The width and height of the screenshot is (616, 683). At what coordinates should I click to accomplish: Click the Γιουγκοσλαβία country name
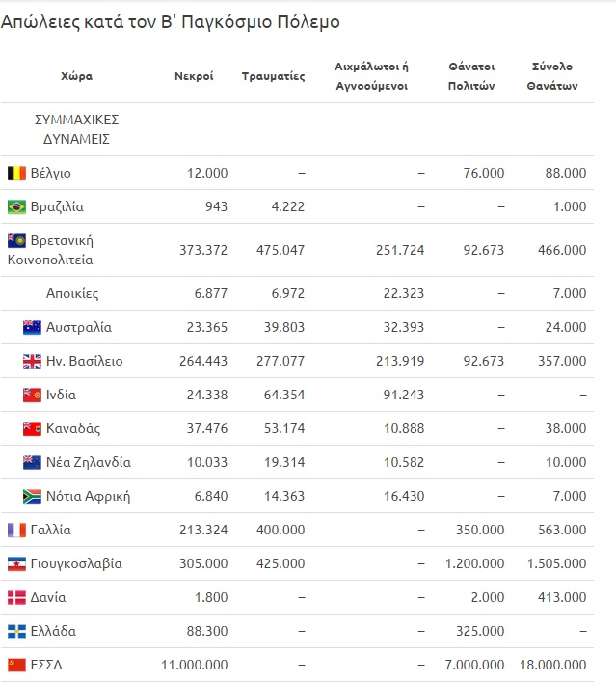coord(77,563)
